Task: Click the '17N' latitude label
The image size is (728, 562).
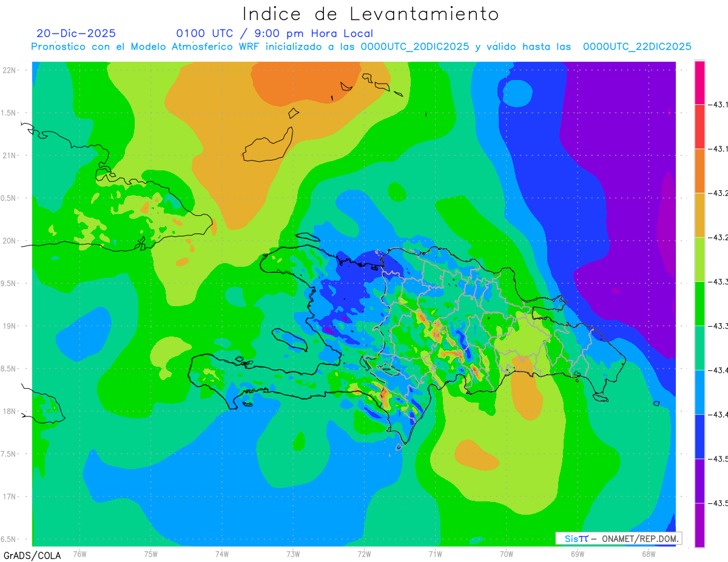Action: point(10,497)
